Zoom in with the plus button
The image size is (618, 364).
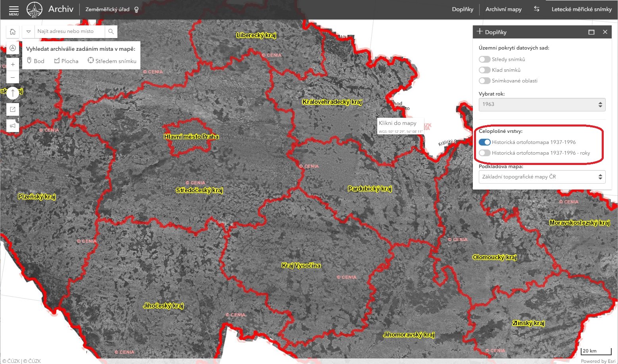pos(13,64)
